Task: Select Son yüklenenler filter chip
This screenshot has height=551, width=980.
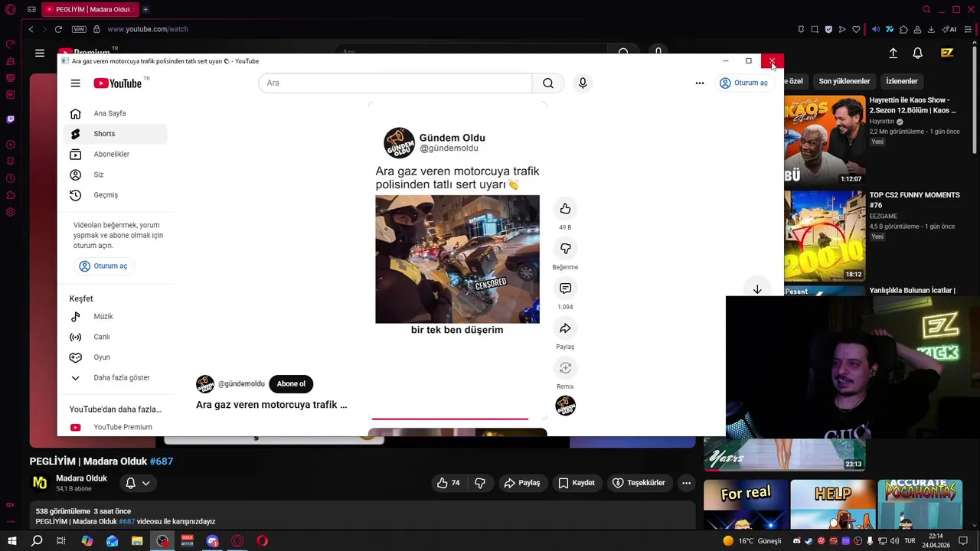Action: [844, 81]
